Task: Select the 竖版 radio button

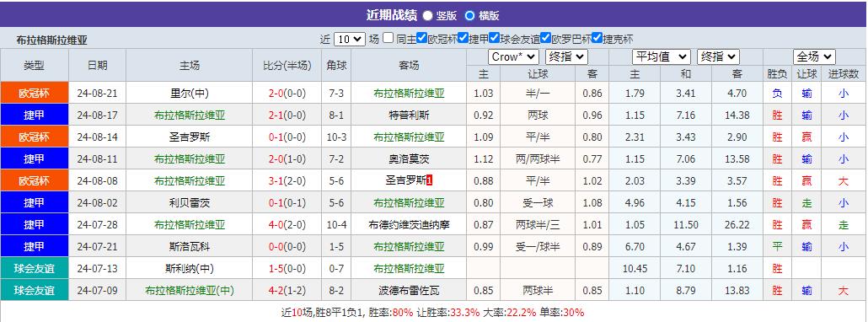Action: point(428,15)
